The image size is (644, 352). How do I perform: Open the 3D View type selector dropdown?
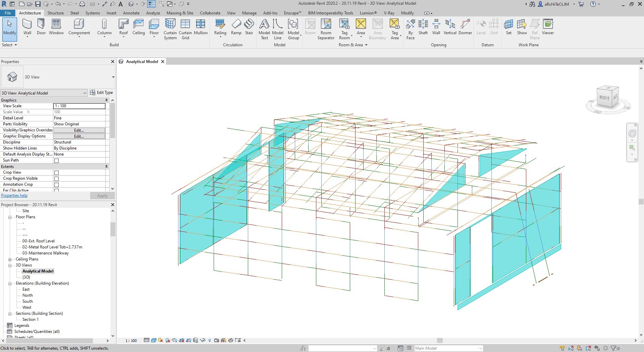point(113,77)
